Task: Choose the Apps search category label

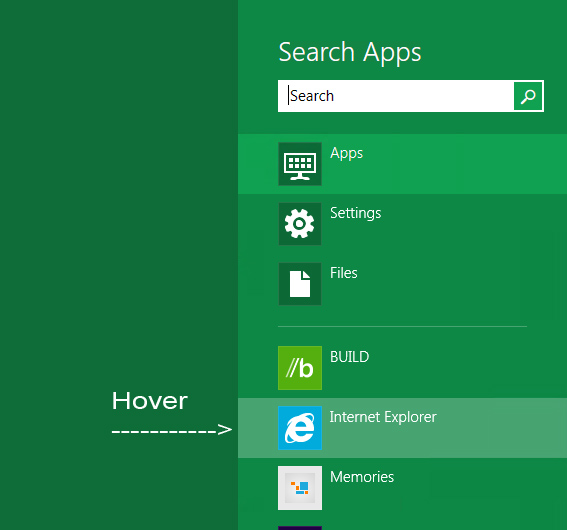Action: tap(346, 154)
